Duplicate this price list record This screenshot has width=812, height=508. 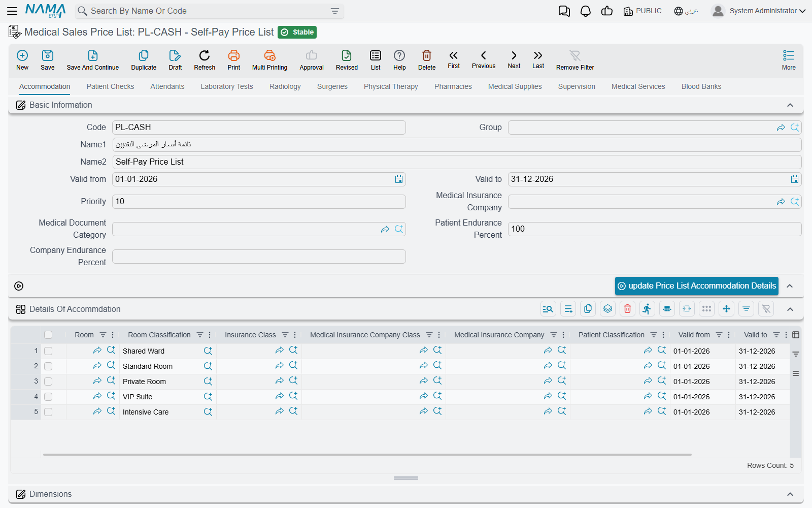144,59
